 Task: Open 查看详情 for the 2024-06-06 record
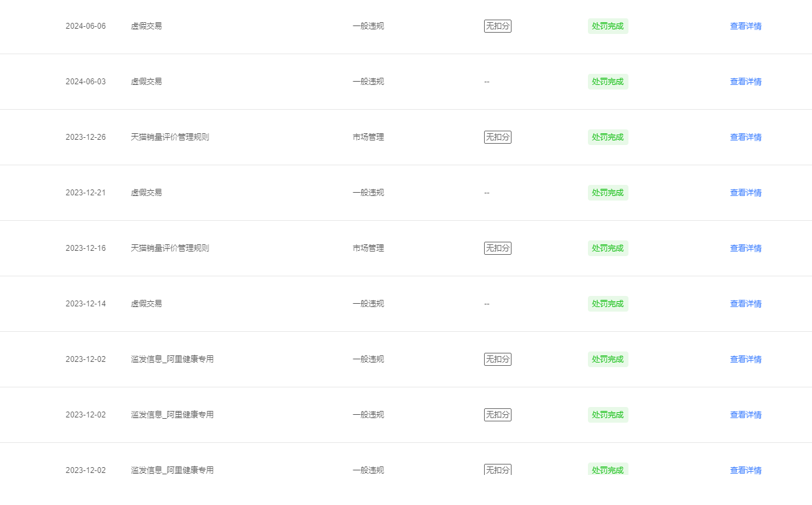pos(745,26)
